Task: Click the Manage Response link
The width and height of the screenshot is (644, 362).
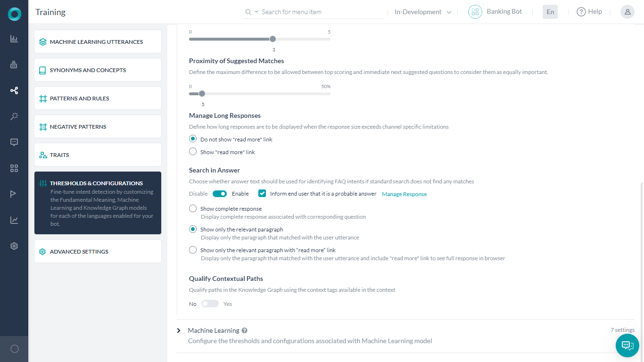Action: click(x=404, y=194)
